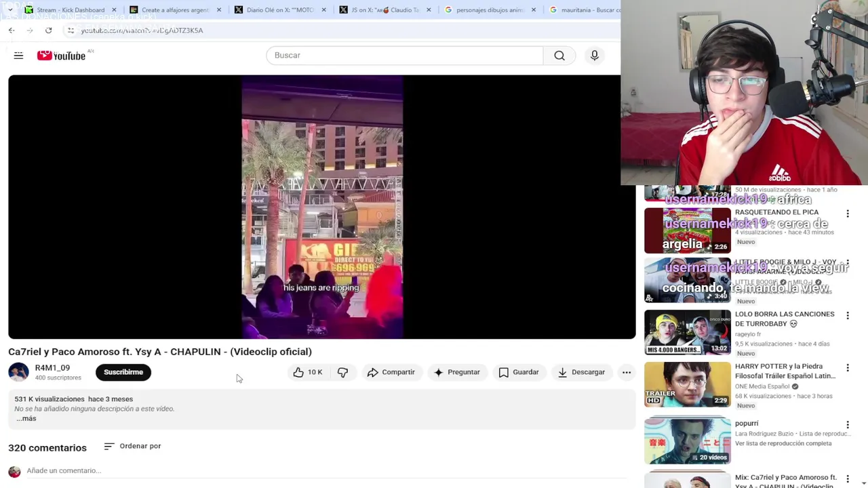Save the video with Guardar
The height and width of the screenshot is (488, 868).
coord(519,372)
